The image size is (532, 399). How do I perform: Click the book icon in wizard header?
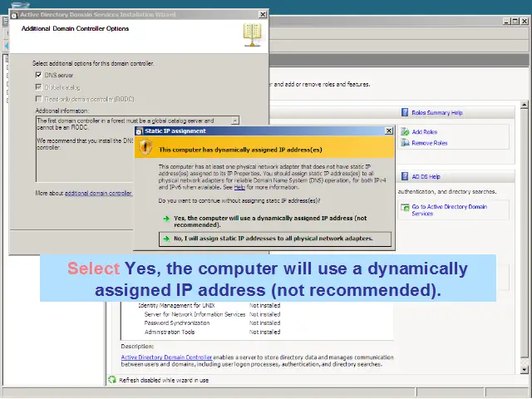click(x=252, y=35)
